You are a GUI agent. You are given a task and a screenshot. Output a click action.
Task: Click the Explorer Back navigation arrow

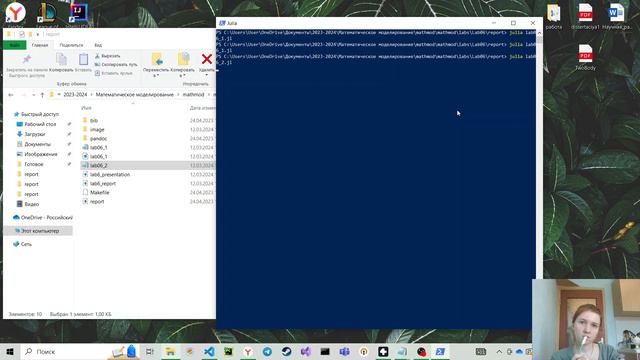(x=11, y=95)
